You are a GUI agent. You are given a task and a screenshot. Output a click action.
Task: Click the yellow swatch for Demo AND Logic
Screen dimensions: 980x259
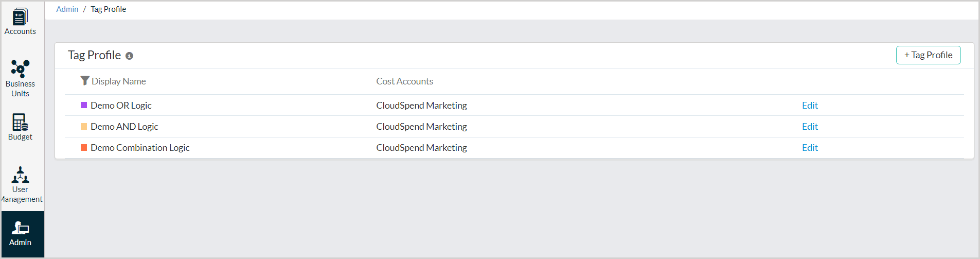click(84, 126)
